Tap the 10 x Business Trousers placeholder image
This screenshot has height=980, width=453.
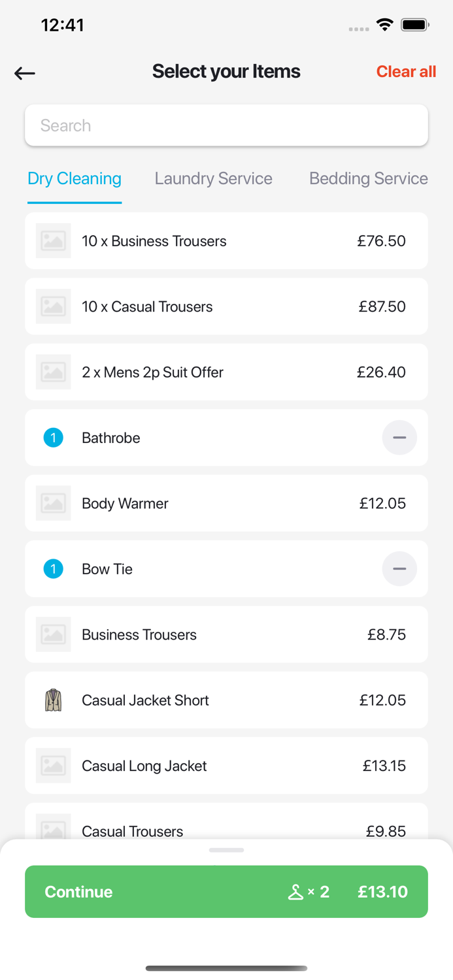pos(53,241)
